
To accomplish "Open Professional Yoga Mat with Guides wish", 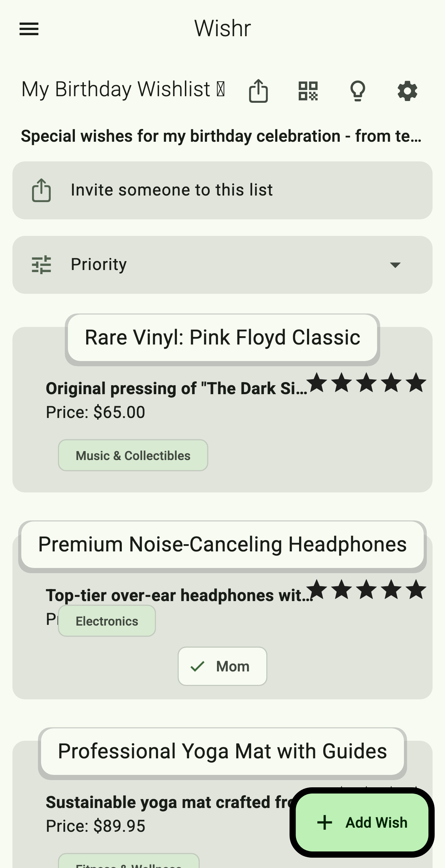I will tap(222, 751).
